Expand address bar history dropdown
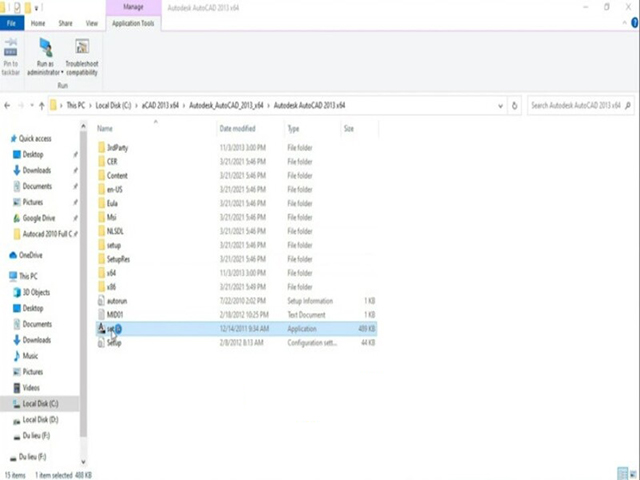This screenshot has height=480, width=640. [500, 106]
